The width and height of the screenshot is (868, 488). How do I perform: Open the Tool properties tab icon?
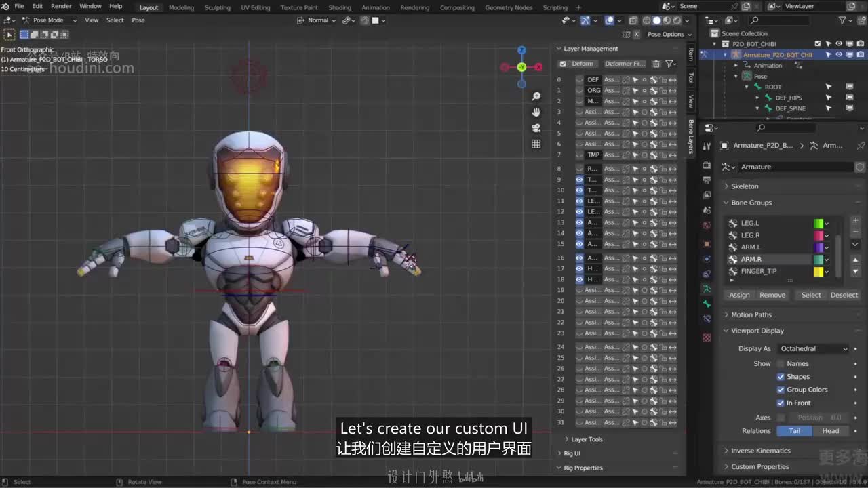(x=707, y=146)
